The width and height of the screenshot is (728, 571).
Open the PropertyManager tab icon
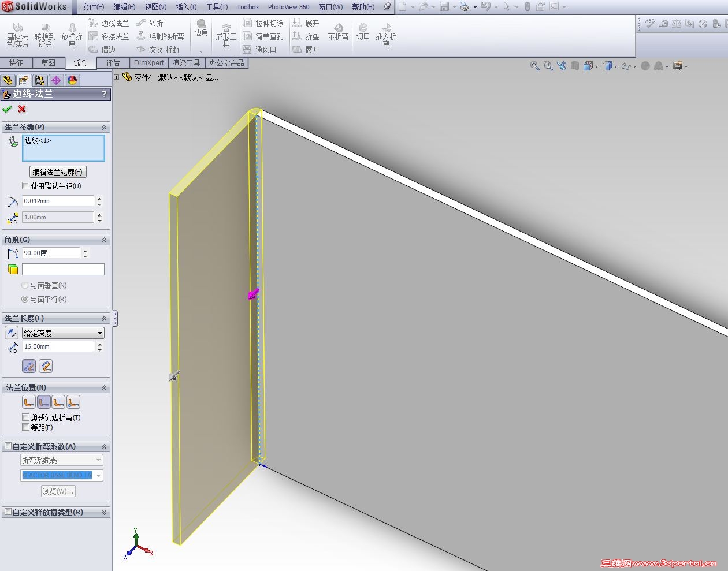point(24,80)
